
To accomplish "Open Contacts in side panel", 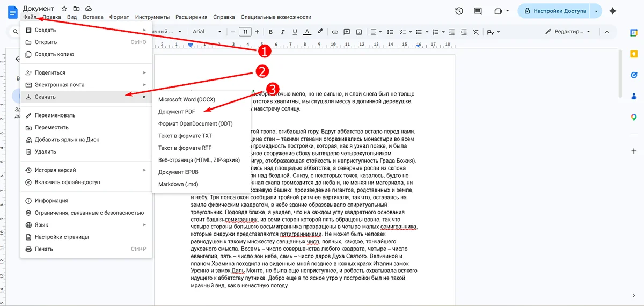I will click(x=634, y=96).
